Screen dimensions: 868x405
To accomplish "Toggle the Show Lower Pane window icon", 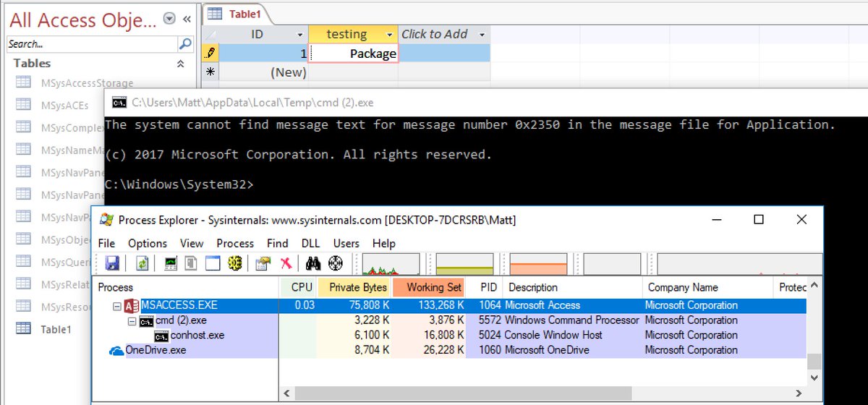I will 213,263.
